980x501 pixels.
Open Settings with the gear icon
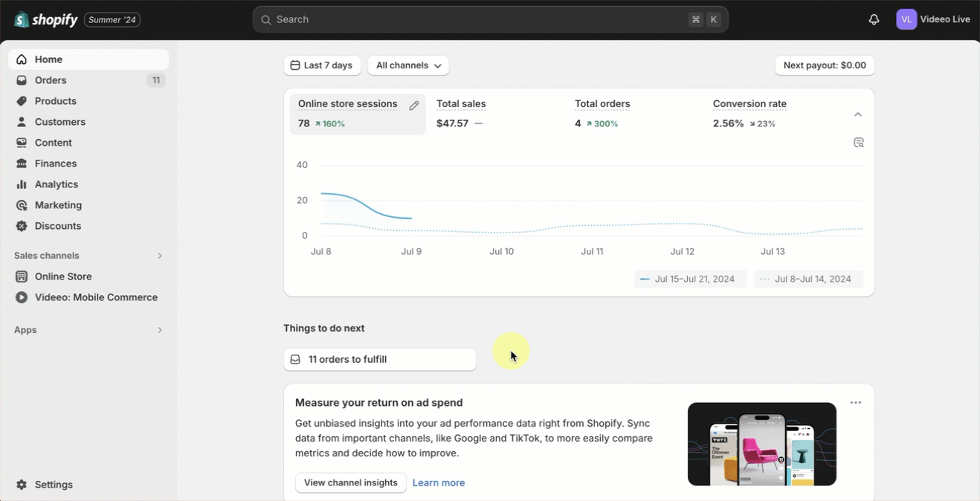point(22,485)
